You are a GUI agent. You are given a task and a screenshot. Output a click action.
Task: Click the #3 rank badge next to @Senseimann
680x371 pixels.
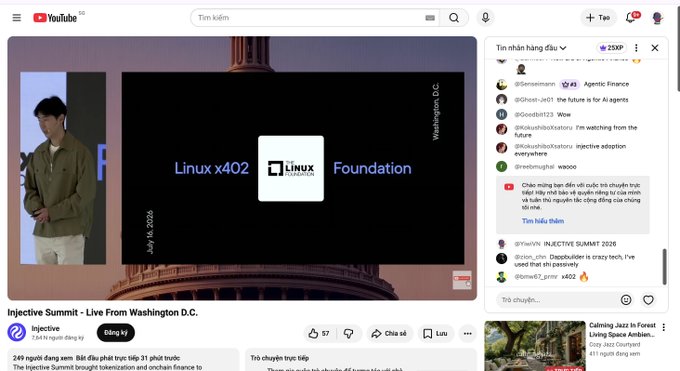(569, 84)
